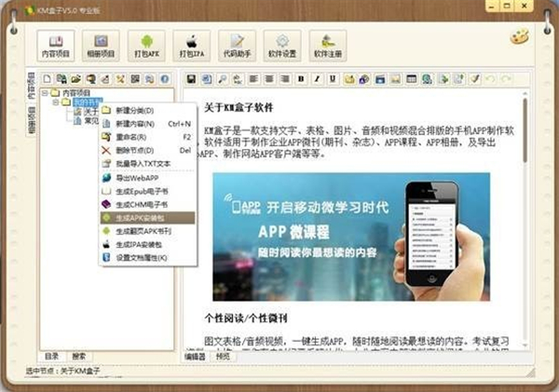Switch to the 搜索 search tab
This screenshot has height=392, width=559.
tap(80, 356)
